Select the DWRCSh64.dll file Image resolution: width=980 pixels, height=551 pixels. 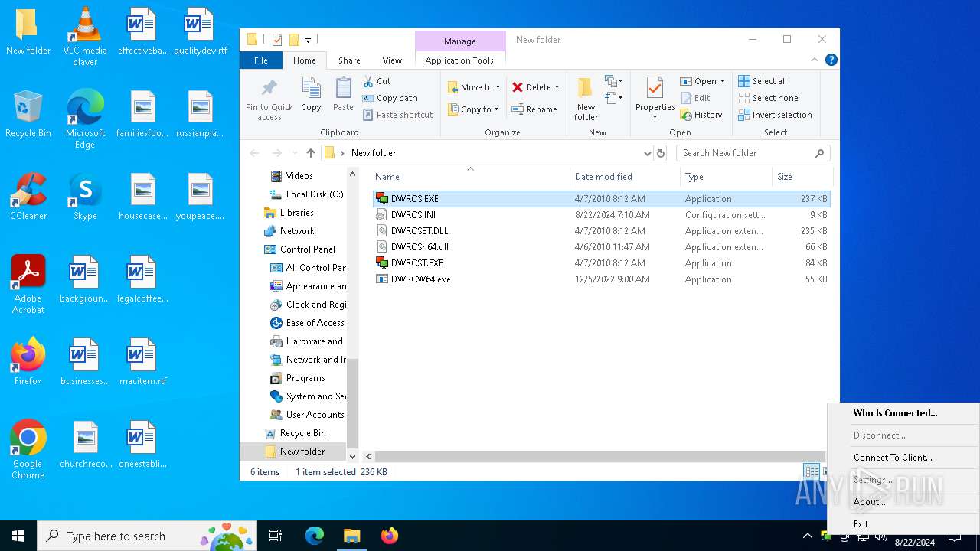click(601, 247)
